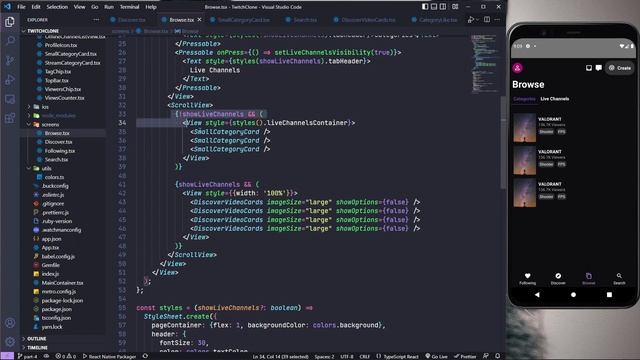Open the Extensions view
This screenshot has height=360, width=640.
pos(10,118)
